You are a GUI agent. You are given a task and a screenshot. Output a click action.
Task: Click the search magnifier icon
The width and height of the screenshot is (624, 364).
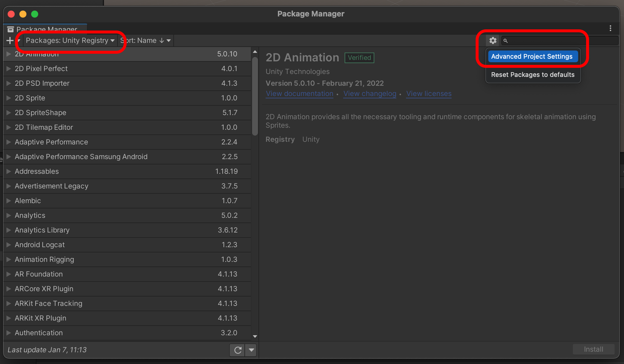click(x=506, y=41)
